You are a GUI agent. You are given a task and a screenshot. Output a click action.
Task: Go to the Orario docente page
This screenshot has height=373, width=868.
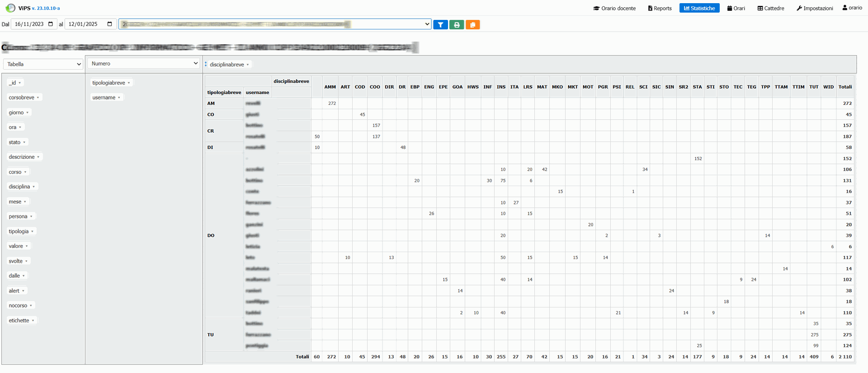(614, 8)
